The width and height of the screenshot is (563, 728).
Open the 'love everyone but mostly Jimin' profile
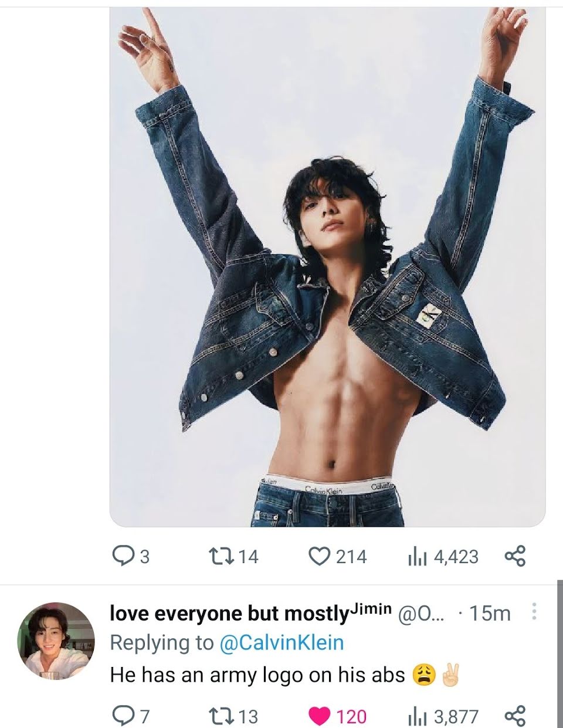tap(251, 613)
